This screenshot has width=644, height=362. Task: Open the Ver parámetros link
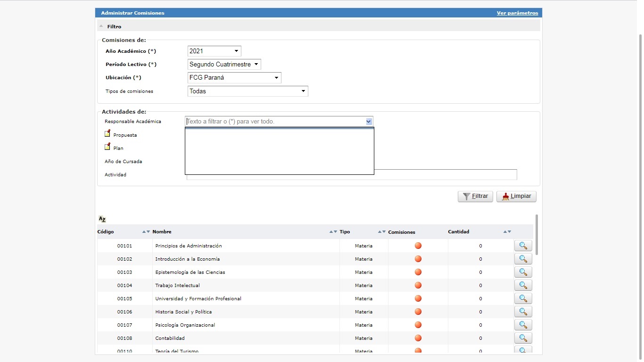click(x=517, y=13)
